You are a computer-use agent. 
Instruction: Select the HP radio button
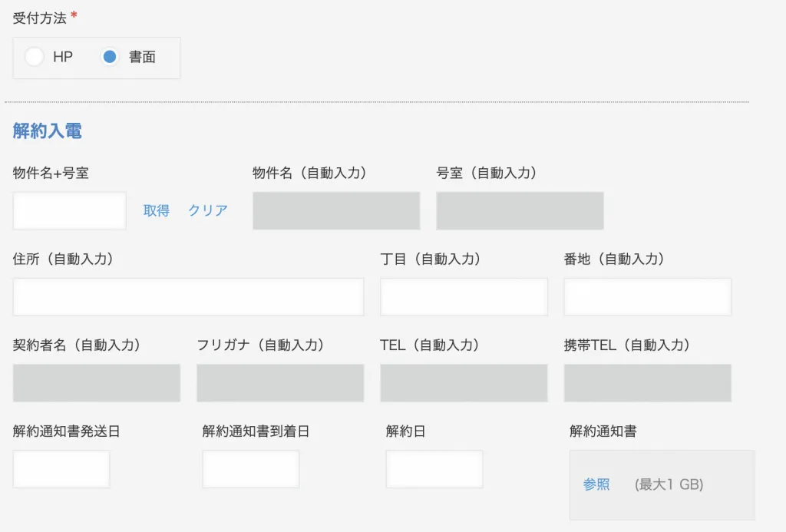pos(35,58)
